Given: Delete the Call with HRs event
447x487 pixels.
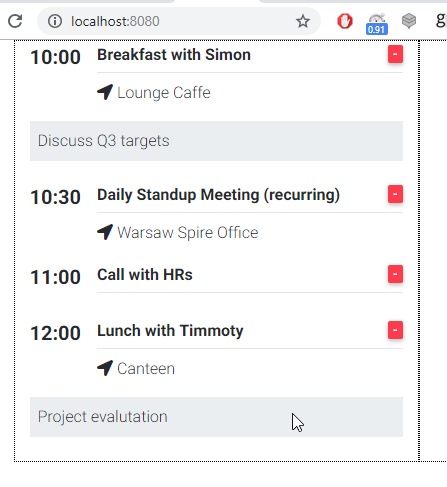Looking at the screenshot, I should pos(395,274).
